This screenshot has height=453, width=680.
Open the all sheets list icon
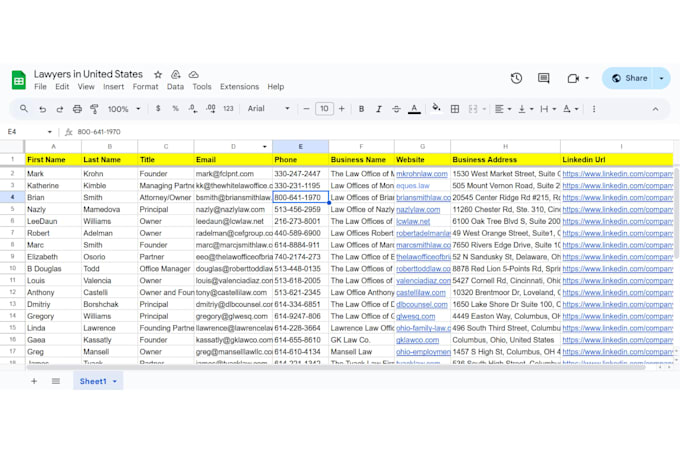[56, 381]
